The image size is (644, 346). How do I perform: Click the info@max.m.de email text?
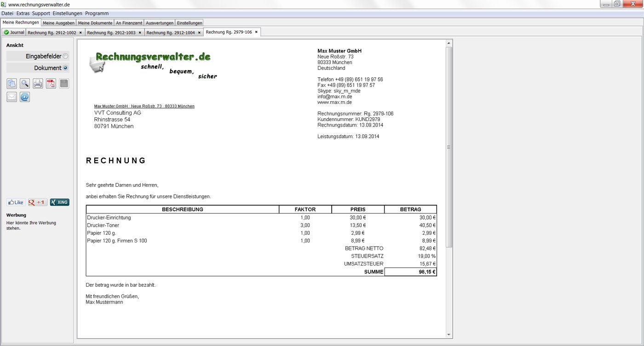[335, 97]
